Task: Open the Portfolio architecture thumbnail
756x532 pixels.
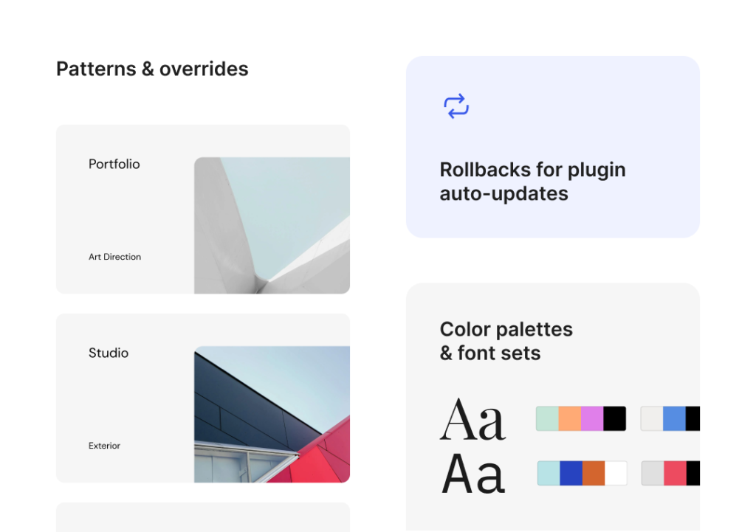Action: 272,225
